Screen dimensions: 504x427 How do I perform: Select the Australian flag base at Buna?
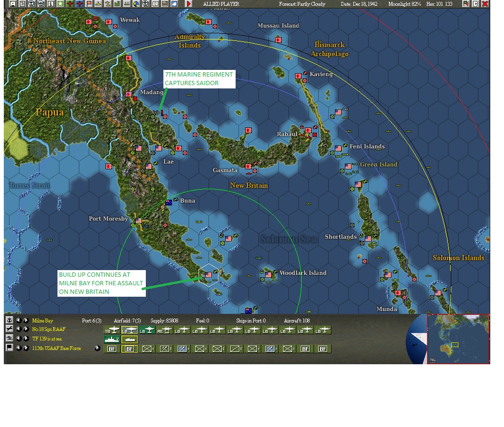click(x=169, y=203)
